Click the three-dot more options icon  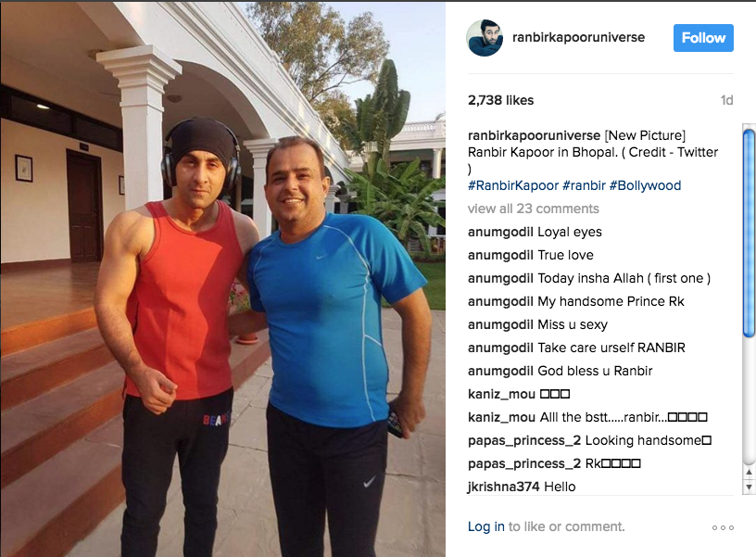click(723, 527)
